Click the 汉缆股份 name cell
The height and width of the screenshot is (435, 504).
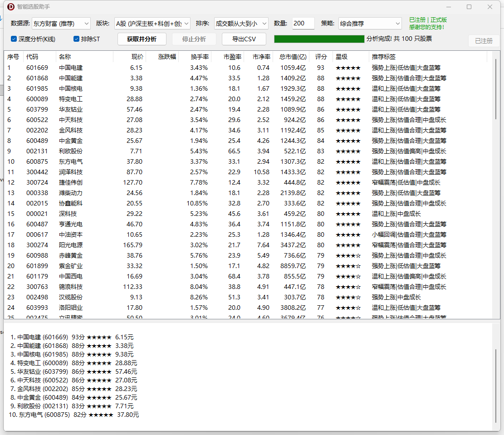click(71, 298)
